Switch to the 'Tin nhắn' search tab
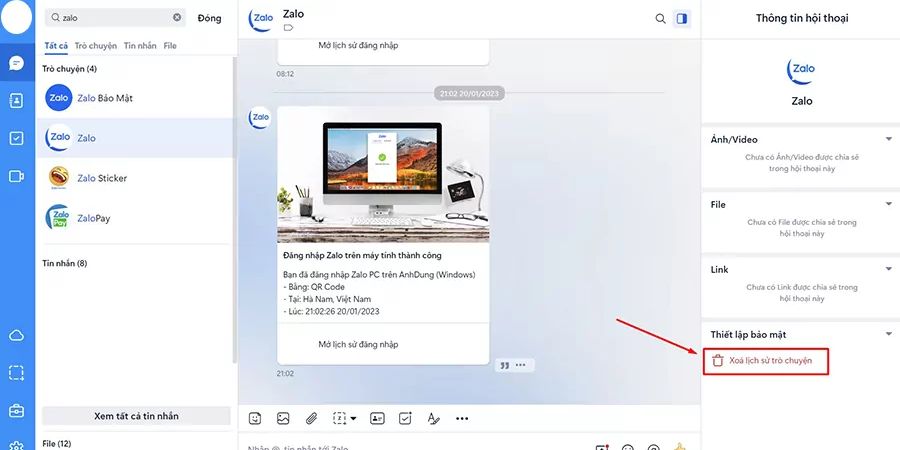The image size is (900, 450). pos(140,46)
